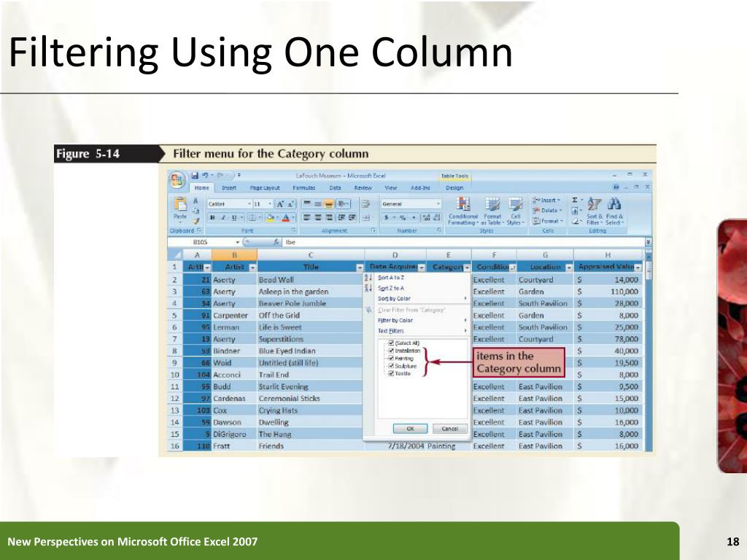
Task: Click the Sort & Filter icon
Action: click(594, 211)
